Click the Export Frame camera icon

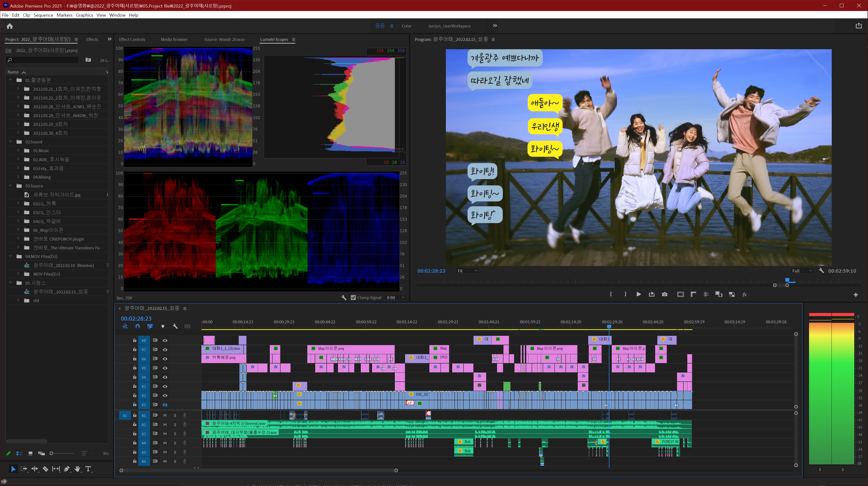pos(665,294)
